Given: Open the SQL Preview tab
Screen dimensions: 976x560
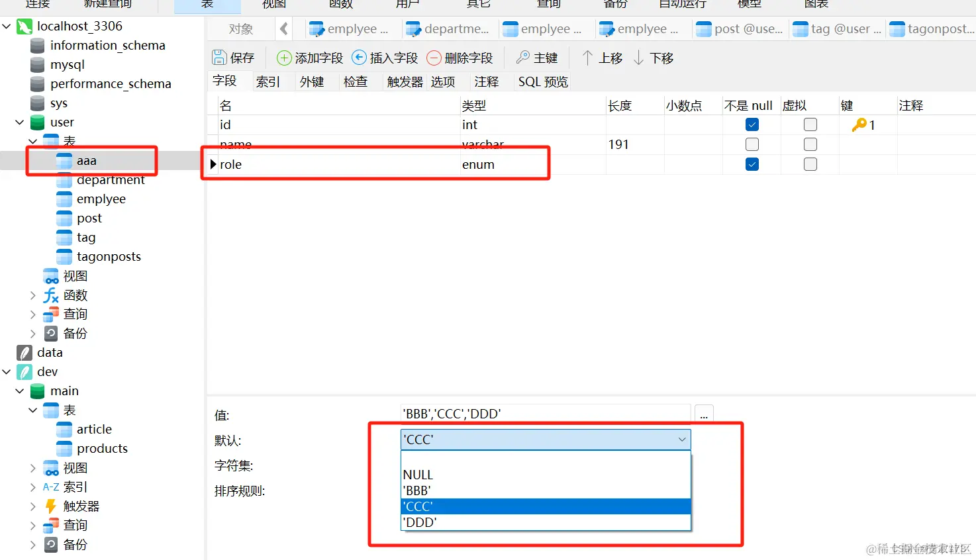Looking at the screenshot, I should click(x=543, y=81).
